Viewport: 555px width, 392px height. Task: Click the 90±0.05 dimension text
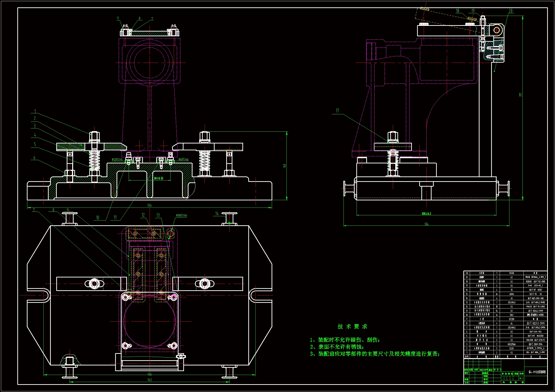click(x=159, y=178)
